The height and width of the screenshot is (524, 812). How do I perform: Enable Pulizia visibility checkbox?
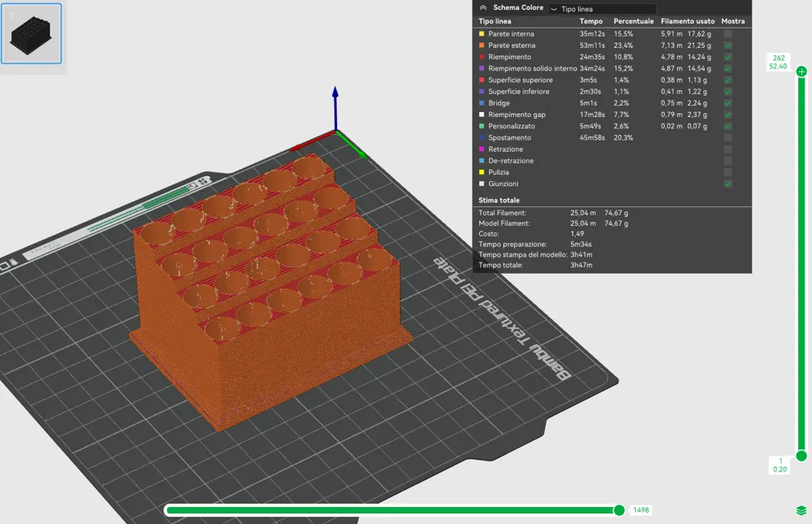[x=728, y=172]
